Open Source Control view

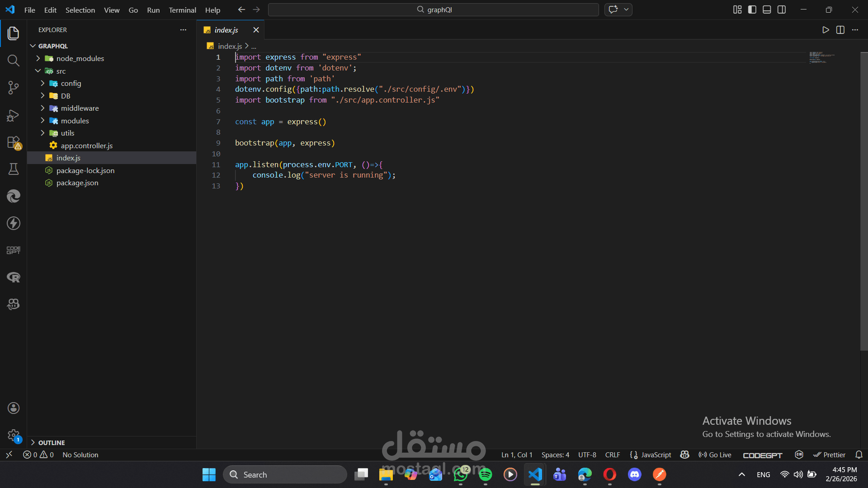coord(14,88)
